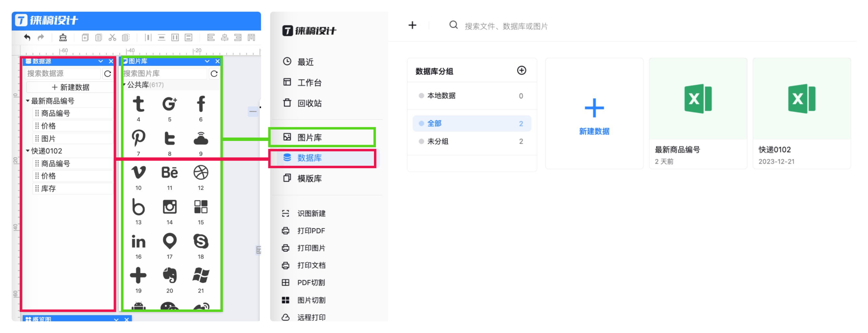Select the 全部 group
Image resolution: width=868 pixels, height=333 pixels.
click(471, 123)
